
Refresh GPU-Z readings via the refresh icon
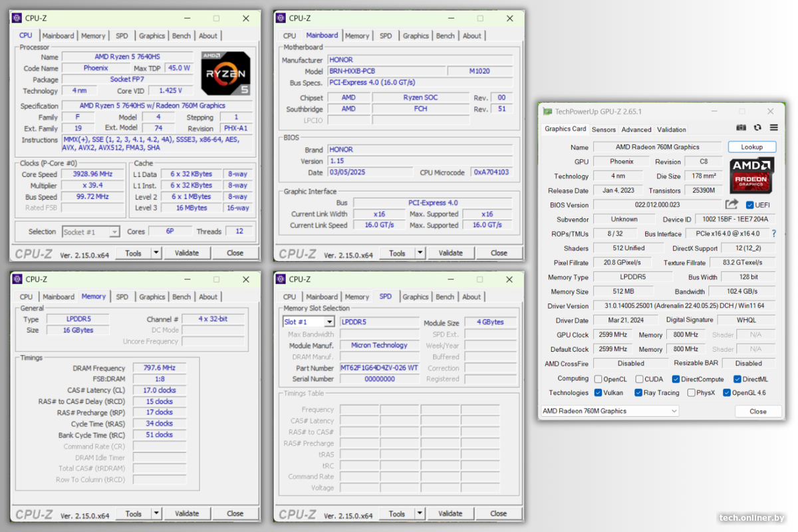click(756, 128)
